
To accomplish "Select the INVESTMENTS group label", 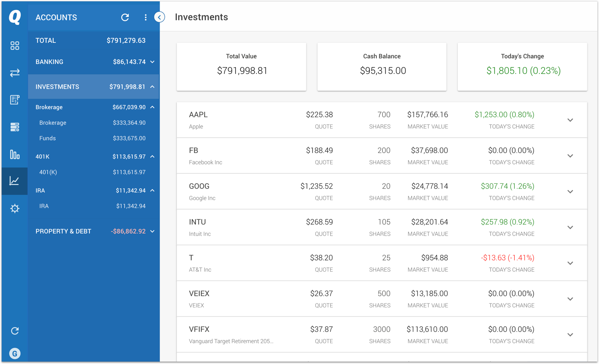I will click(57, 87).
